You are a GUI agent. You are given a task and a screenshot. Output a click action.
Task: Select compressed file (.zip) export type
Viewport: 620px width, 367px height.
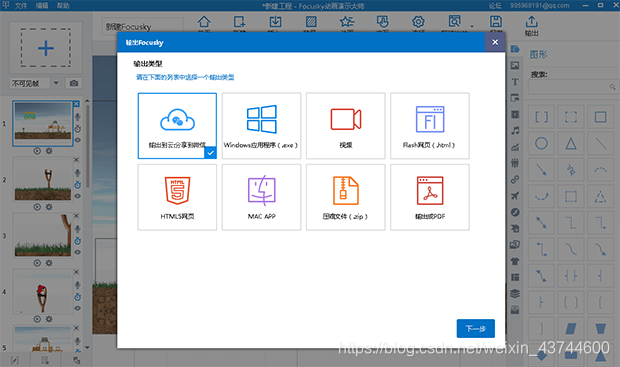coord(346,197)
